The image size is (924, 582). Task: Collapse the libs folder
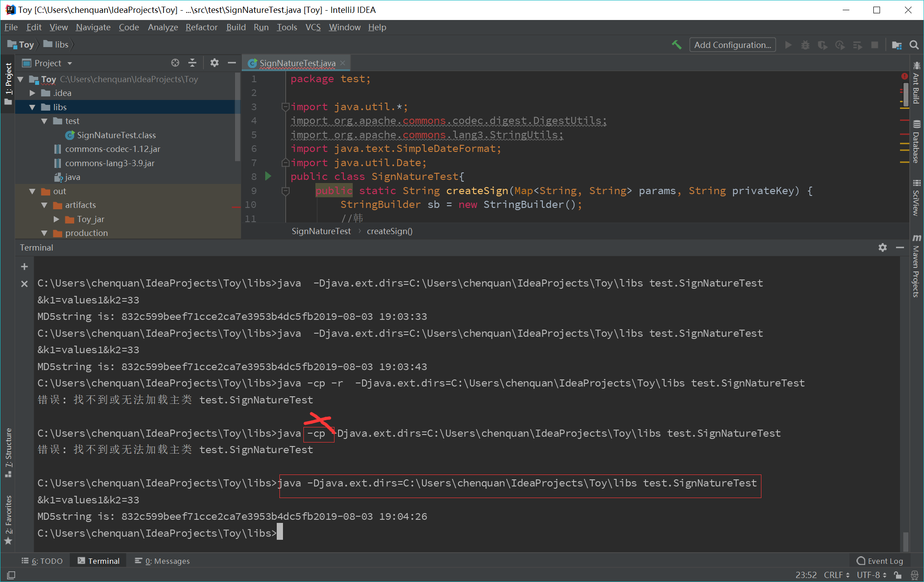coord(32,107)
